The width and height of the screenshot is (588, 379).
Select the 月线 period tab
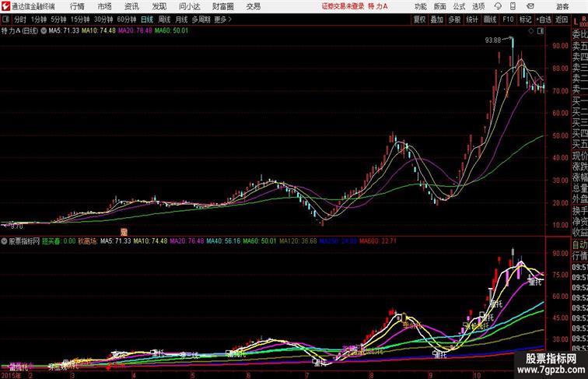tap(181, 19)
